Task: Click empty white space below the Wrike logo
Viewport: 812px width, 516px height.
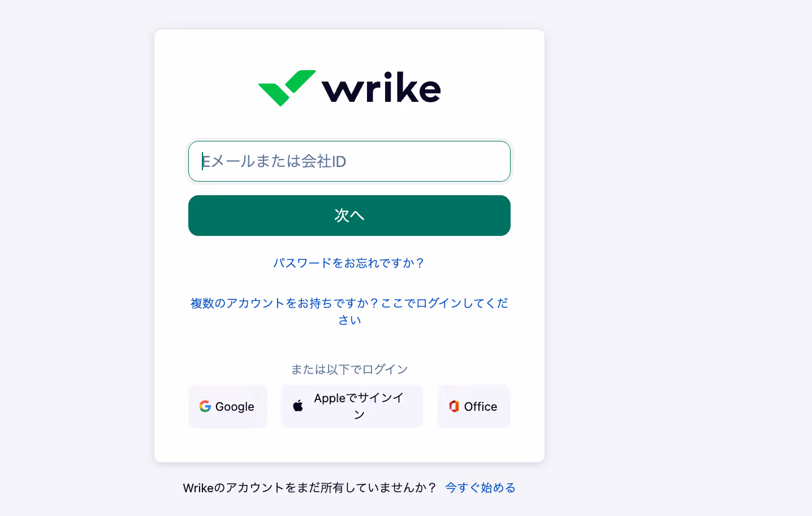Action: (x=349, y=123)
